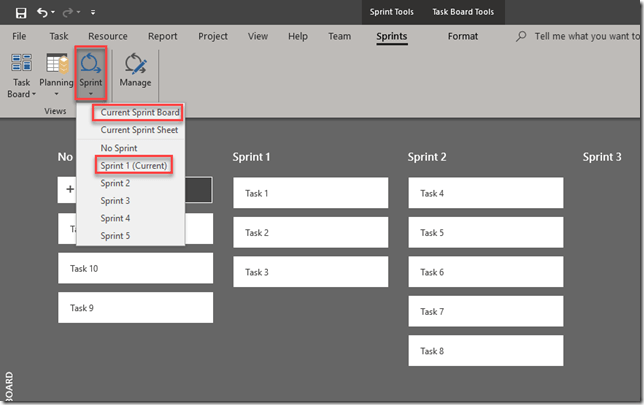Screen dimensions: 644x405
Task: Choose No Sprint from the list
Action: click(119, 148)
